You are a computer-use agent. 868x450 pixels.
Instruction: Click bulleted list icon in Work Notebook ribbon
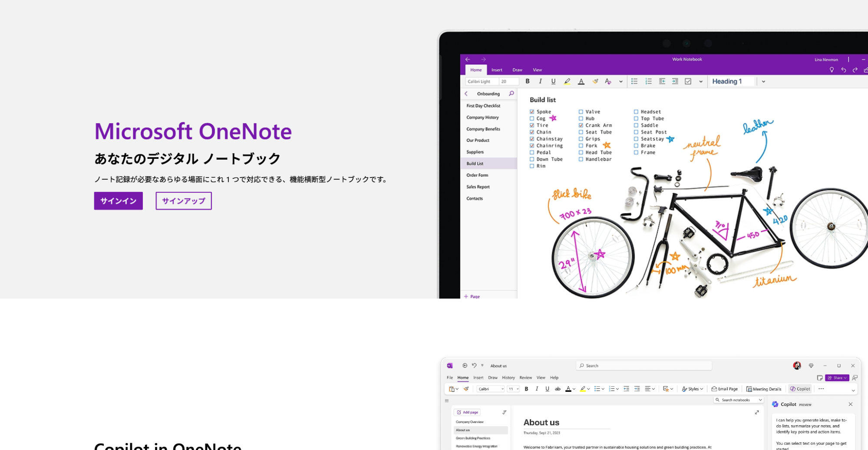pos(634,81)
